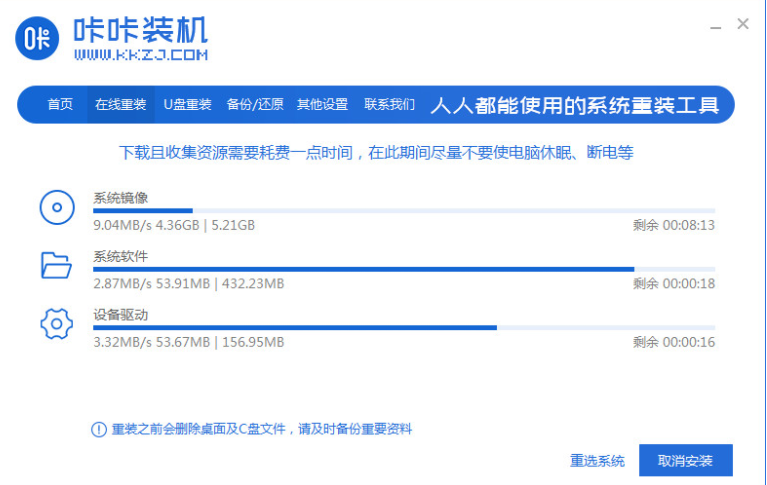
Task: Switch to the 在线重装 tab
Action: [121, 104]
